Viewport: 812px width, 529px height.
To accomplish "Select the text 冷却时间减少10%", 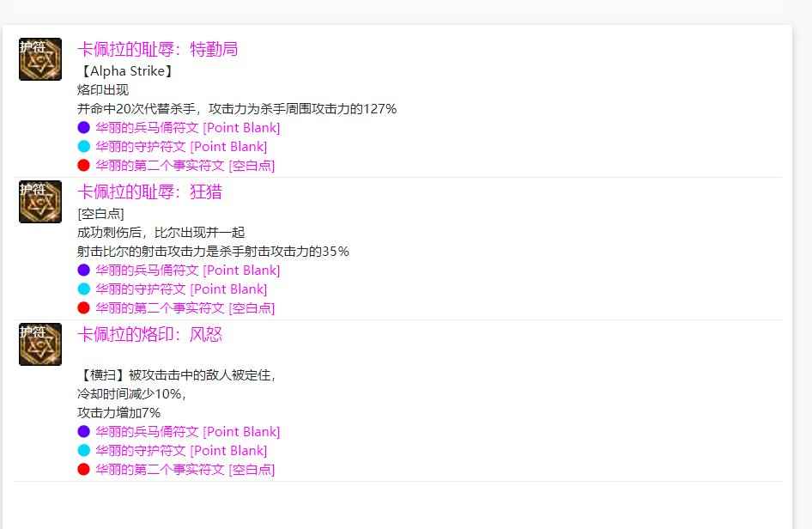I will pos(131,394).
